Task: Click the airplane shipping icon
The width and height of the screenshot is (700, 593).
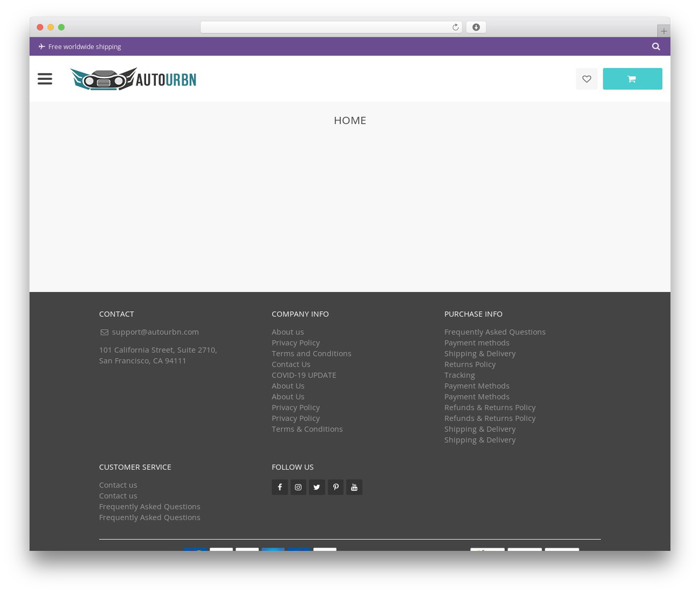Action: [x=42, y=46]
